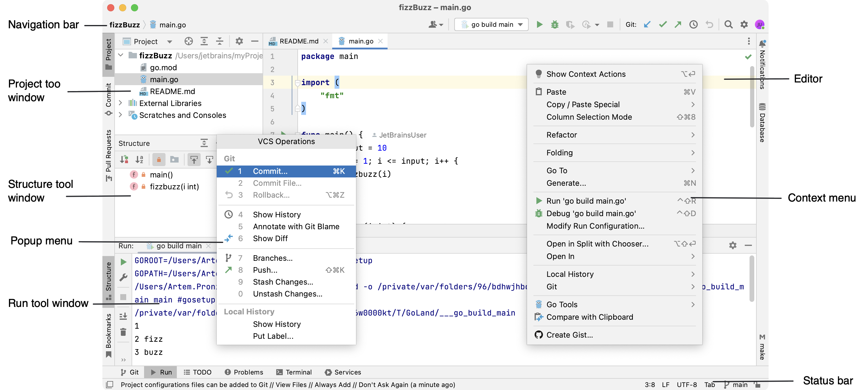The height and width of the screenshot is (390, 868).
Task: Click Git Update Project arrow icon
Action: 647,25
